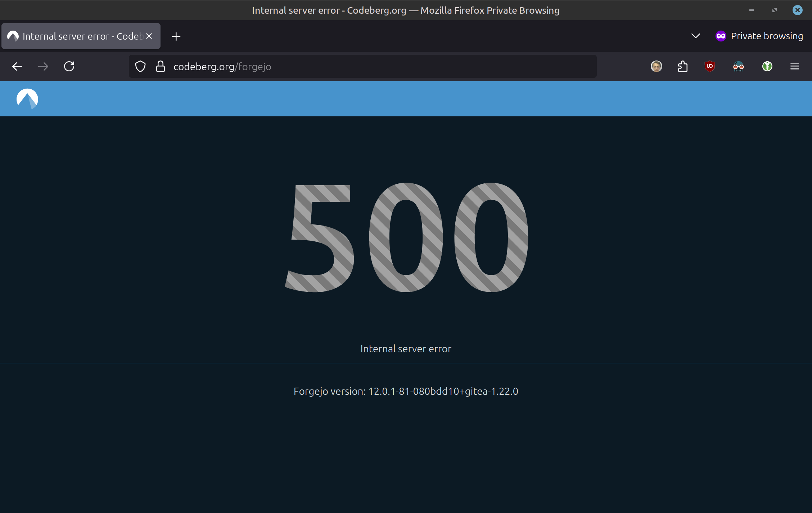Open the tracking protection shield panel
The width and height of the screenshot is (812, 513).
pos(140,66)
